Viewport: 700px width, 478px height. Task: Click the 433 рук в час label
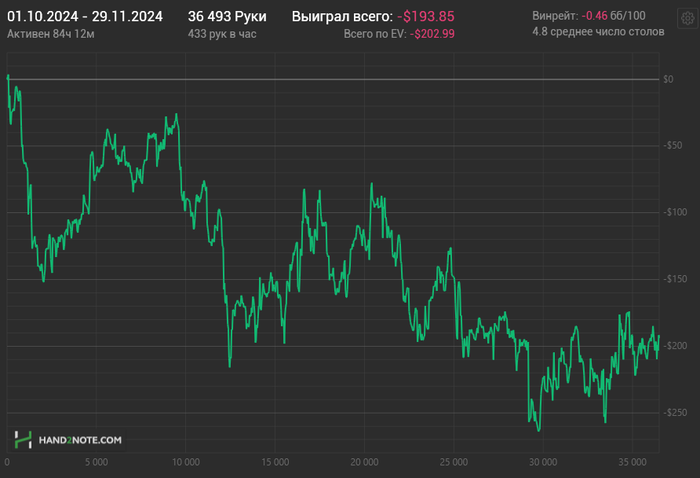[221, 33]
